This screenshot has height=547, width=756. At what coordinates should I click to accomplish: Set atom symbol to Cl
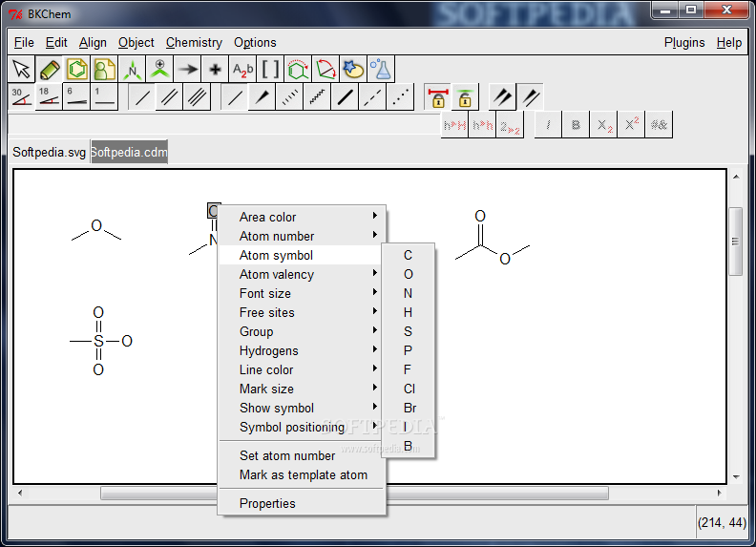coord(409,389)
